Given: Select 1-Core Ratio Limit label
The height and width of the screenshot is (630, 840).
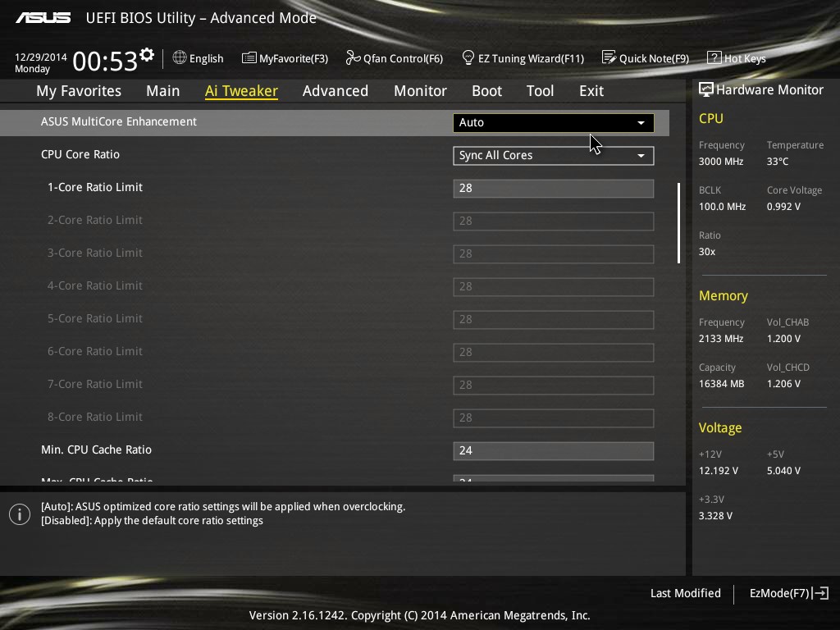Looking at the screenshot, I should coord(95,187).
